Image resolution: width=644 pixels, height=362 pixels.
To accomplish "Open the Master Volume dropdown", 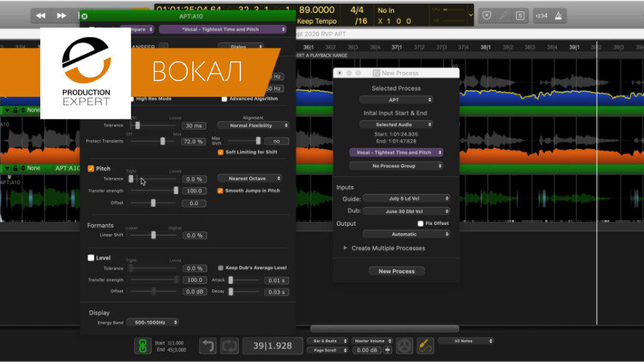I will coord(372,341).
